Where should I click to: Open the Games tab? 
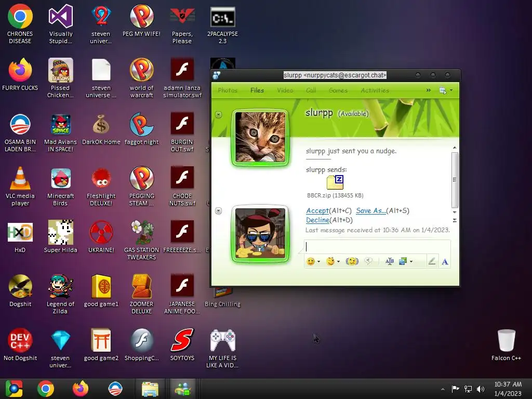(338, 90)
